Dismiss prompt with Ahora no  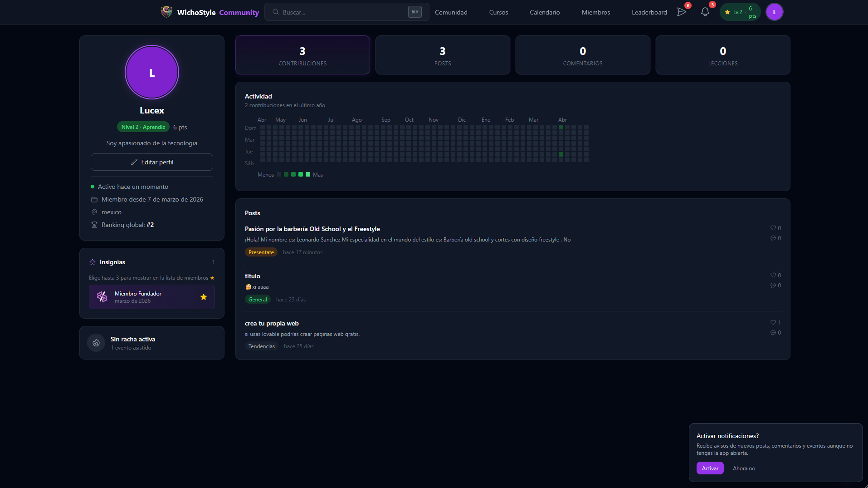point(744,468)
